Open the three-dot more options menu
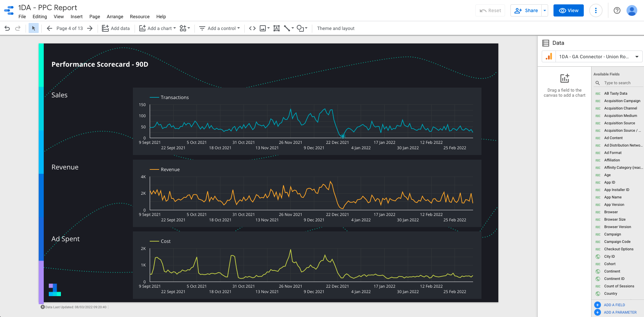Viewport: 644px width, 317px height. pos(596,10)
